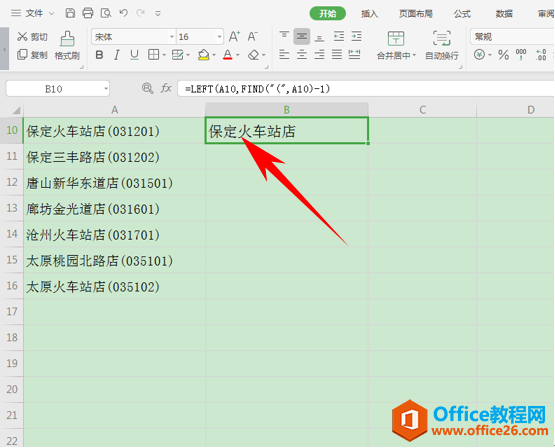Click the eraser clear icon
Viewport: 555px width, 448px height.
coord(253,55)
